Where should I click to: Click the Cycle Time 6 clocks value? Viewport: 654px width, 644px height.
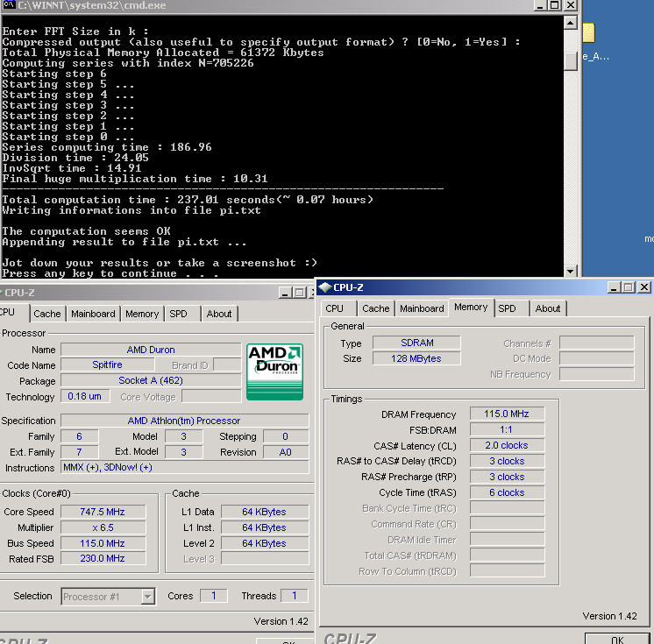coord(507,492)
